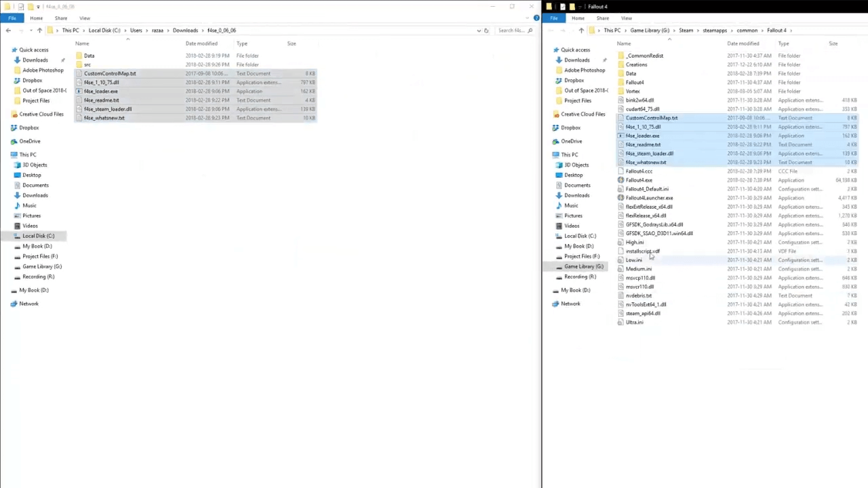The image size is (868, 488).
Task: Sort by Name column in Fallout 4 window
Action: click(x=624, y=43)
